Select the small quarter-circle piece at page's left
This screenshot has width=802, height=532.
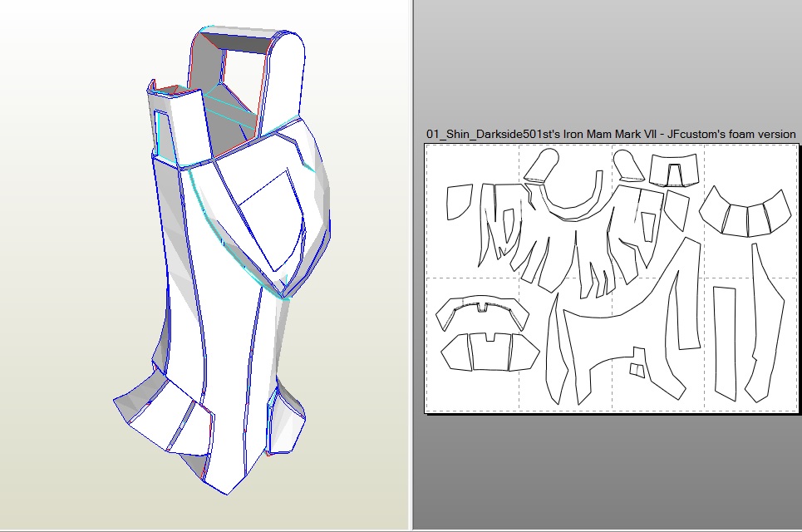pos(458,202)
